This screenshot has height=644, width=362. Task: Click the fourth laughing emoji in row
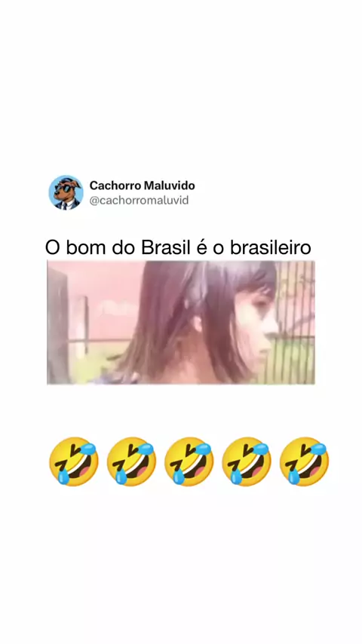247,462
